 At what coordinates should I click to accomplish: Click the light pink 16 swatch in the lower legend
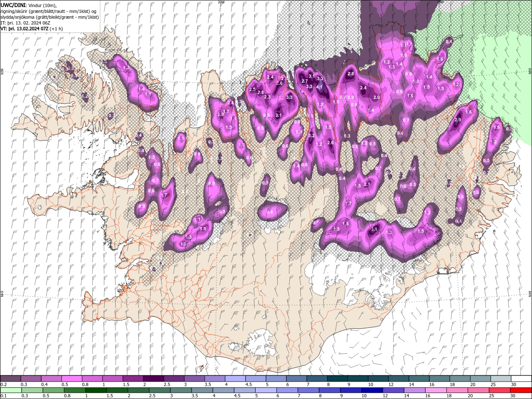click(436, 390)
